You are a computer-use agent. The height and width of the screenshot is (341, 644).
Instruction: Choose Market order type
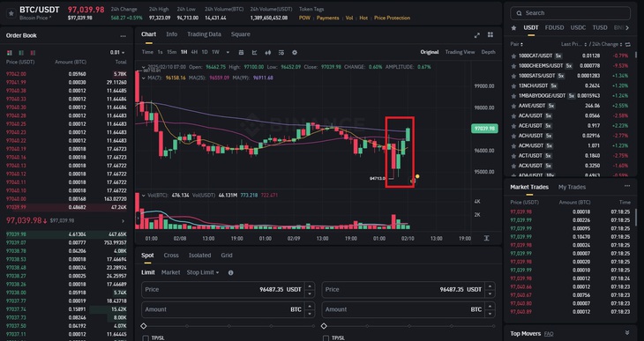point(170,272)
